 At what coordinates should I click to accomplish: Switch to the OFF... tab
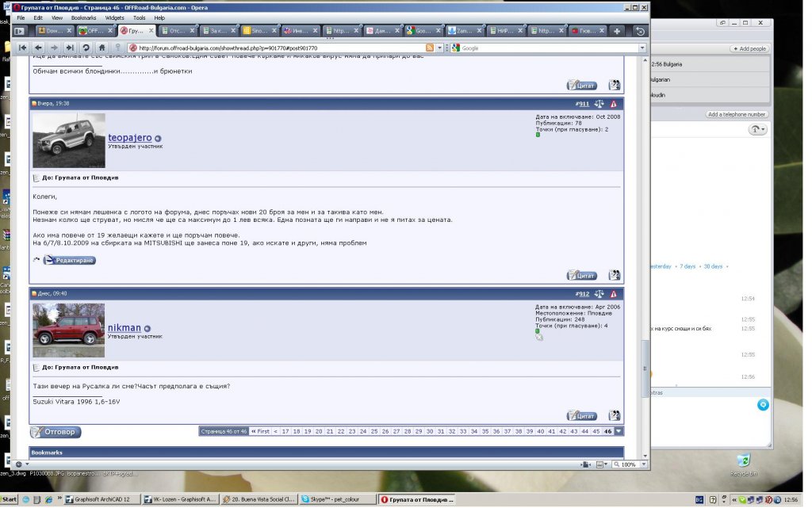click(95, 31)
